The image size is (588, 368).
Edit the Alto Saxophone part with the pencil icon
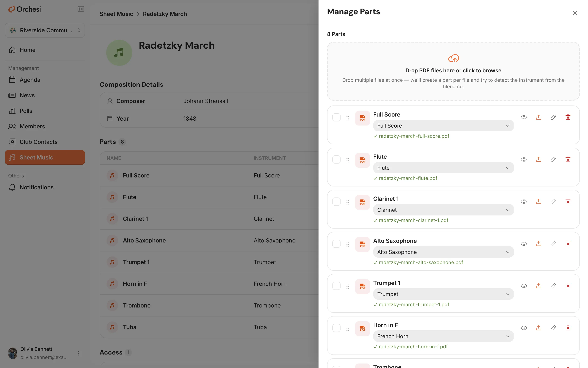[553, 244]
